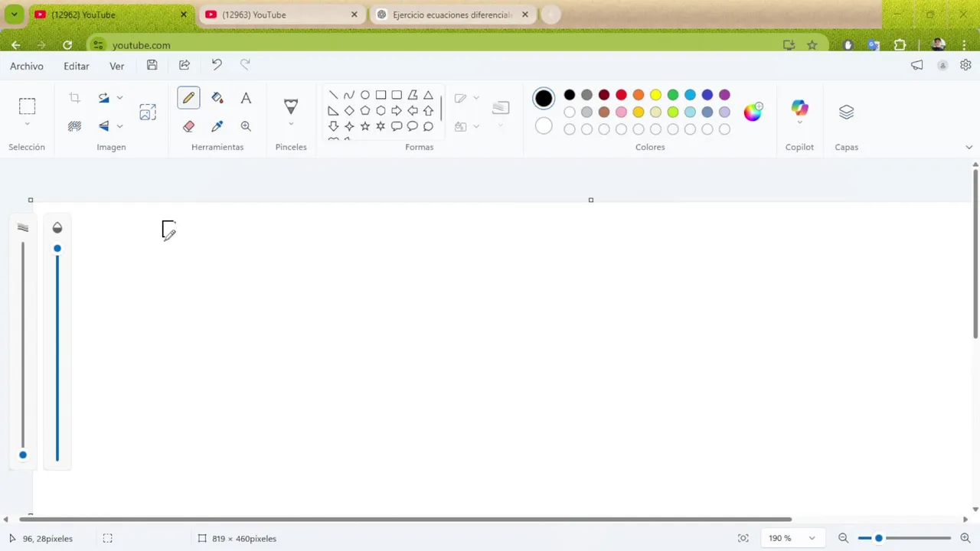Open the Rotate dropdown arrow

tap(119, 98)
